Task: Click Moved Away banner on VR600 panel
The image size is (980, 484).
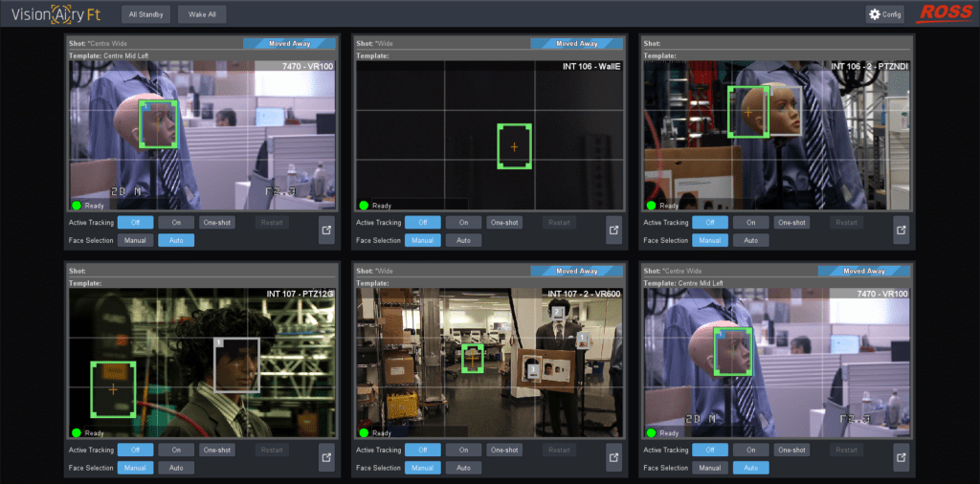Action: point(577,271)
